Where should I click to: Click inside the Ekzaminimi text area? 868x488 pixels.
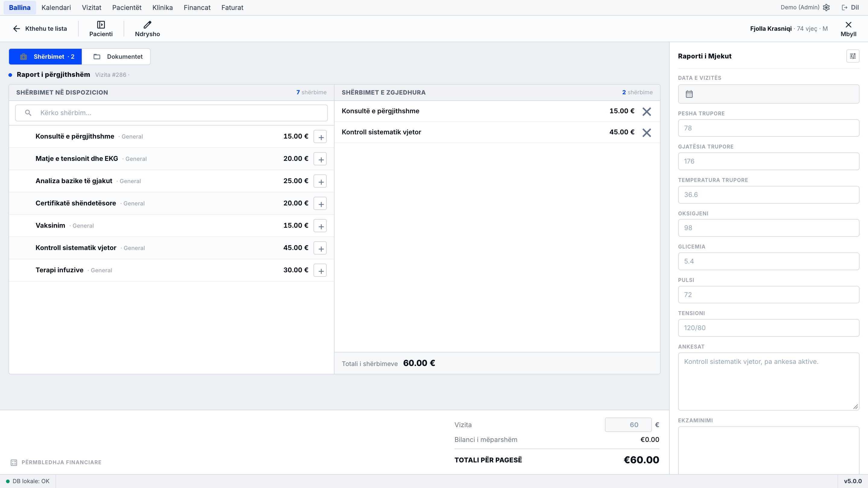coord(768,450)
